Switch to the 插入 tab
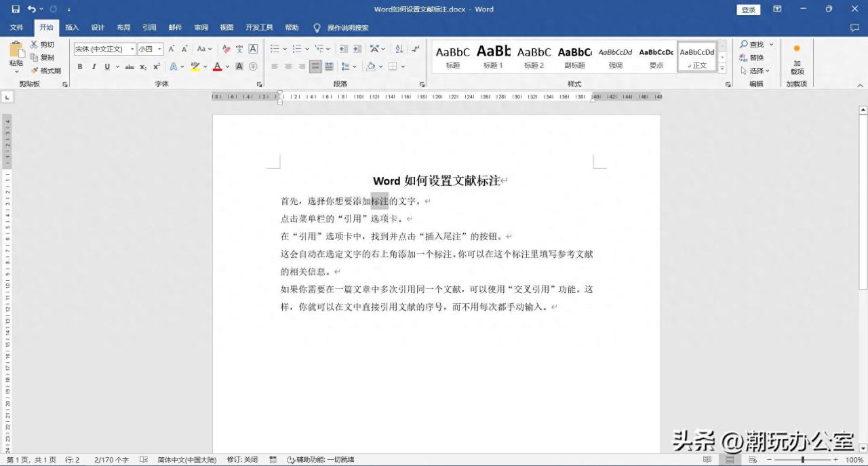 pos(72,28)
